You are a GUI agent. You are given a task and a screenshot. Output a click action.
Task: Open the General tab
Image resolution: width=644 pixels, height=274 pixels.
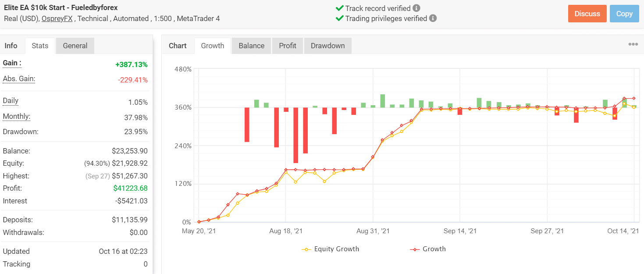75,45
